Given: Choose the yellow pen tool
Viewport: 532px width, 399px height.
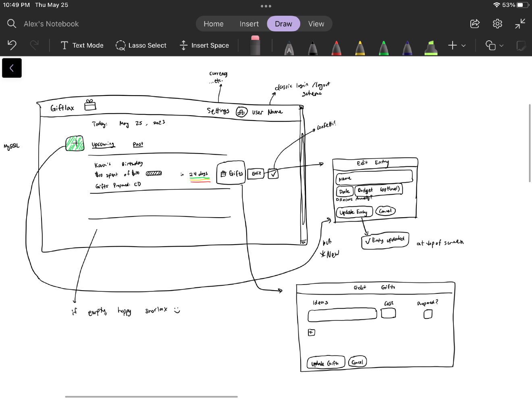Looking at the screenshot, I should [360, 47].
